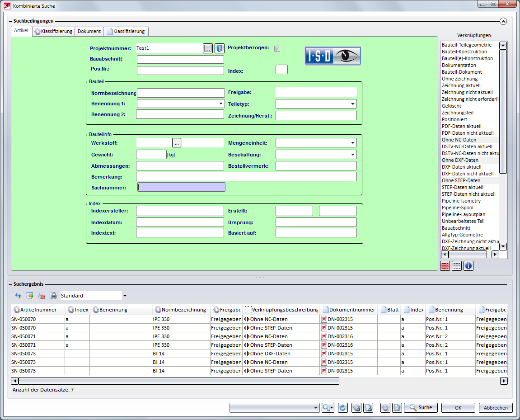This screenshot has width=520, height=420.
Task: Expand the Standard result layout dropdown
Action: pyautogui.click(x=124, y=296)
